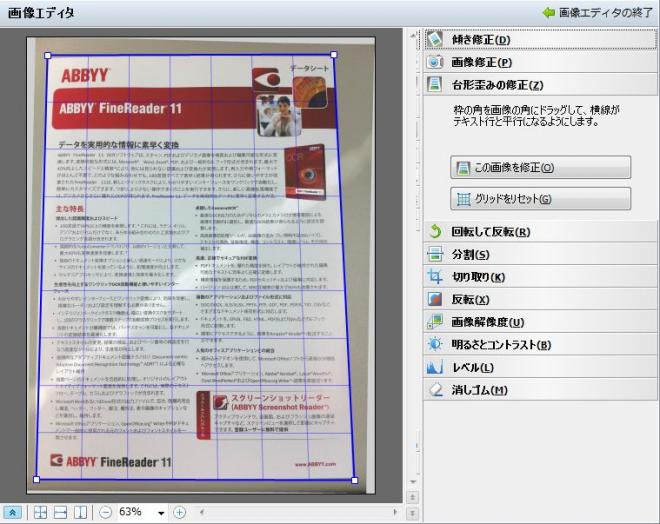Open the zoom level dropdown arrow
This screenshot has height=524, width=660.
[161, 513]
